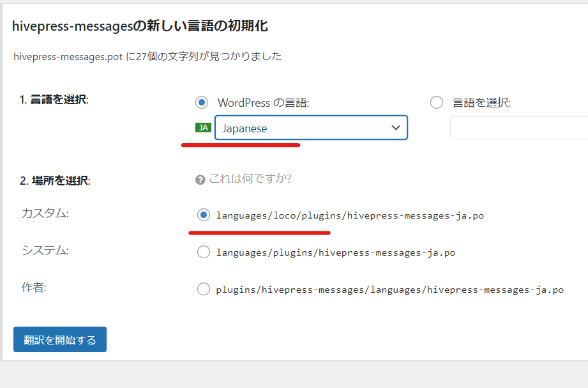Select the "言語を選択" radio button on the right

click(x=437, y=102)
